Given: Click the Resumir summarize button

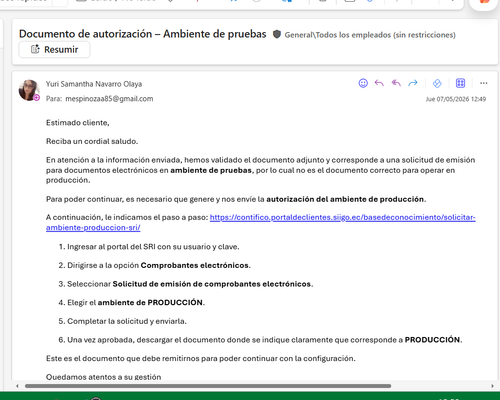Looking at the screenshot, I should tap(54, 50).
